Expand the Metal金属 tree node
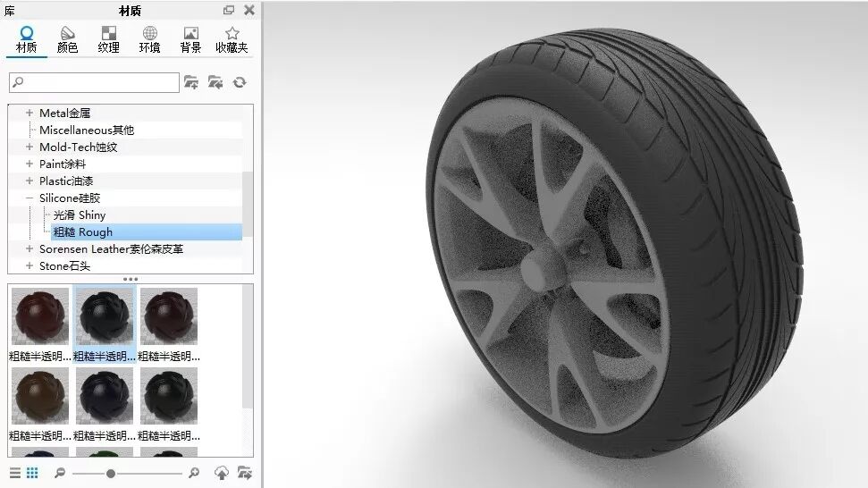Viewport: 868px width, 488px height. pyautogui.click(x=29, y=113)
